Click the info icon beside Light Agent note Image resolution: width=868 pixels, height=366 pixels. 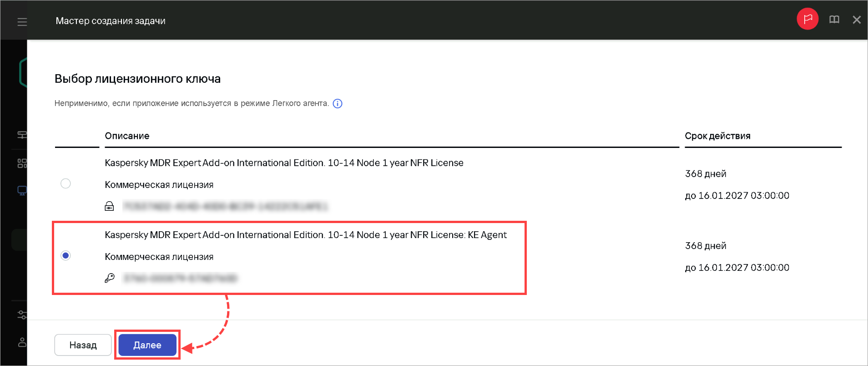coord(338,103)
